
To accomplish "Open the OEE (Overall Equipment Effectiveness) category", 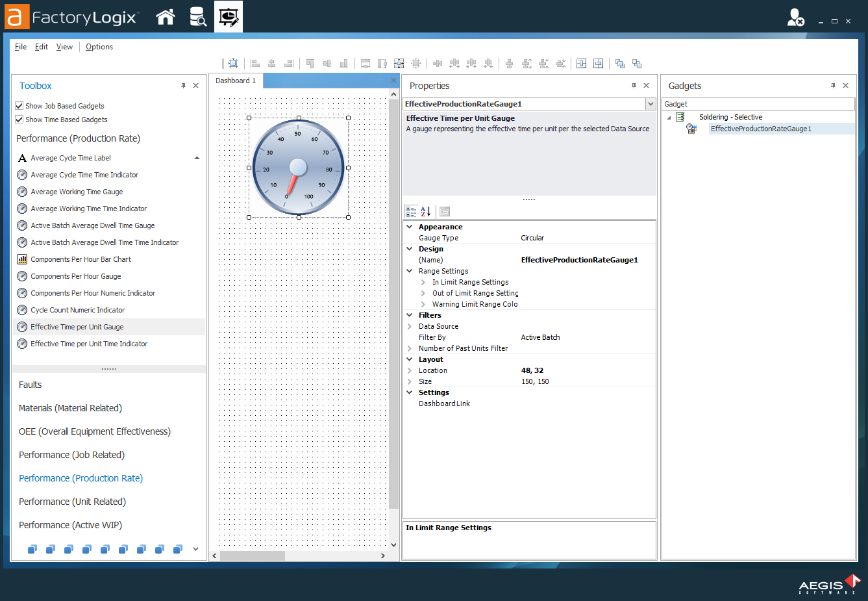I will tap(95, 431).
